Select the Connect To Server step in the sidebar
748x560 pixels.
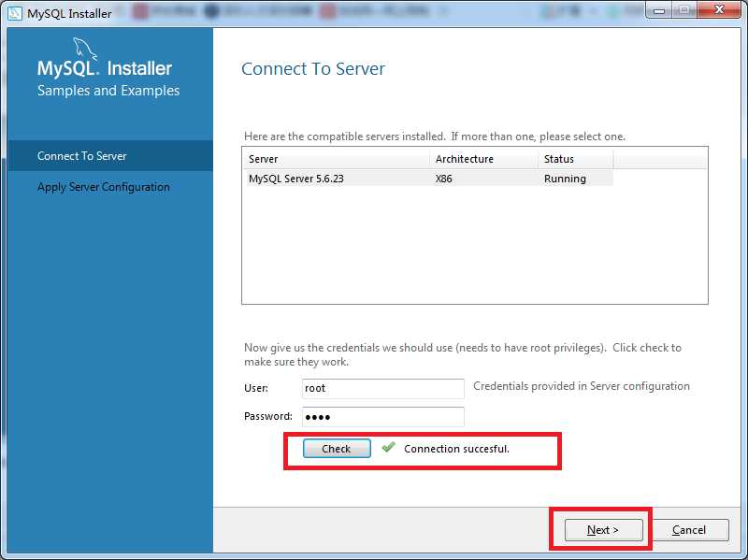pyautogui.click(x=110, y=155)
